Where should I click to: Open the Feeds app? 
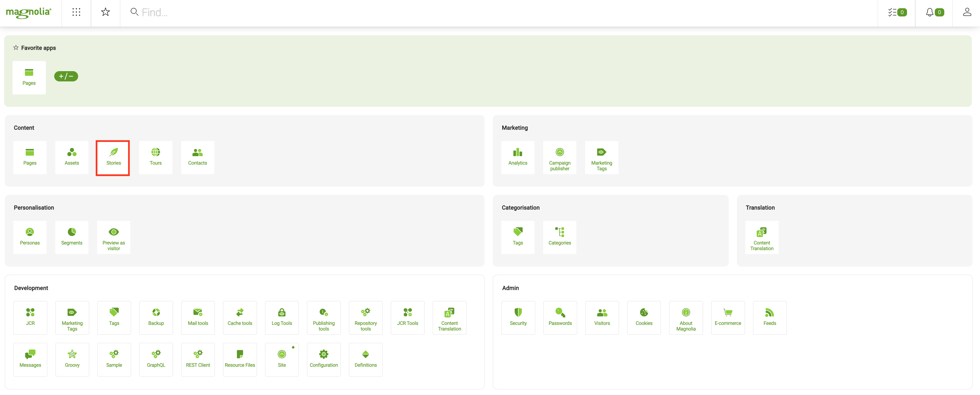point(770,318)
